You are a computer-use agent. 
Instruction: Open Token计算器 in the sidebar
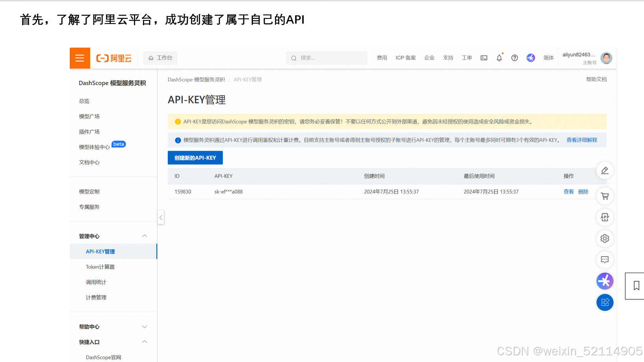100,267
